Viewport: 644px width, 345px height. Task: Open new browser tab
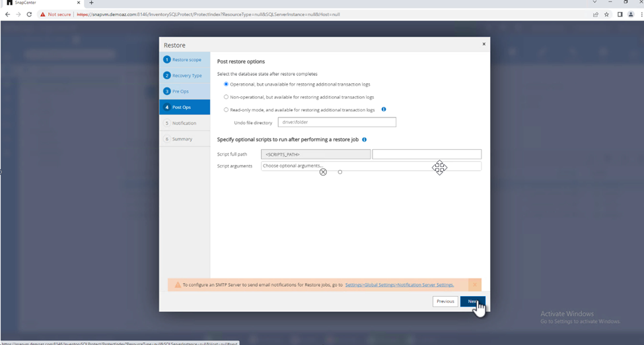(x=91, y=3)
